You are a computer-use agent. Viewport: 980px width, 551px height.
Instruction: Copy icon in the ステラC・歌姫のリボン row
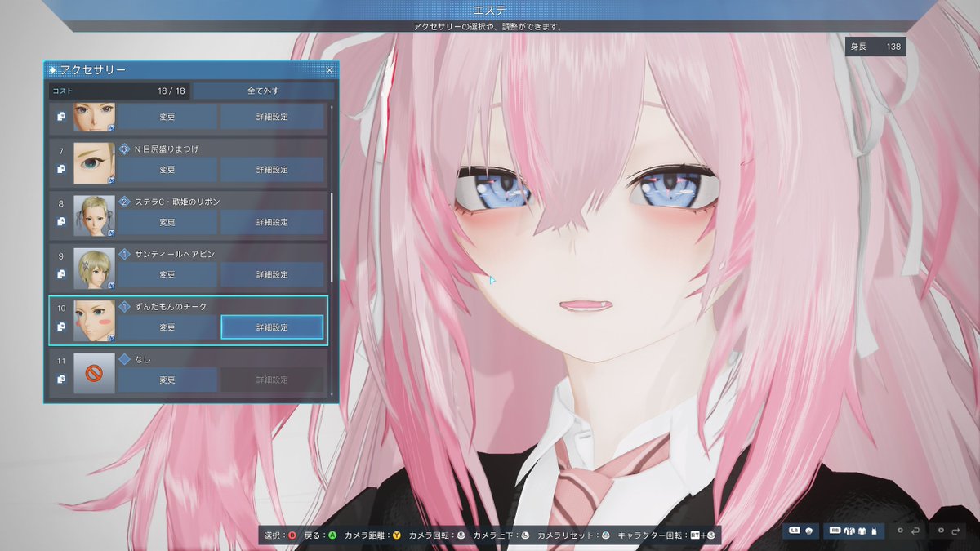click(61, 221)
